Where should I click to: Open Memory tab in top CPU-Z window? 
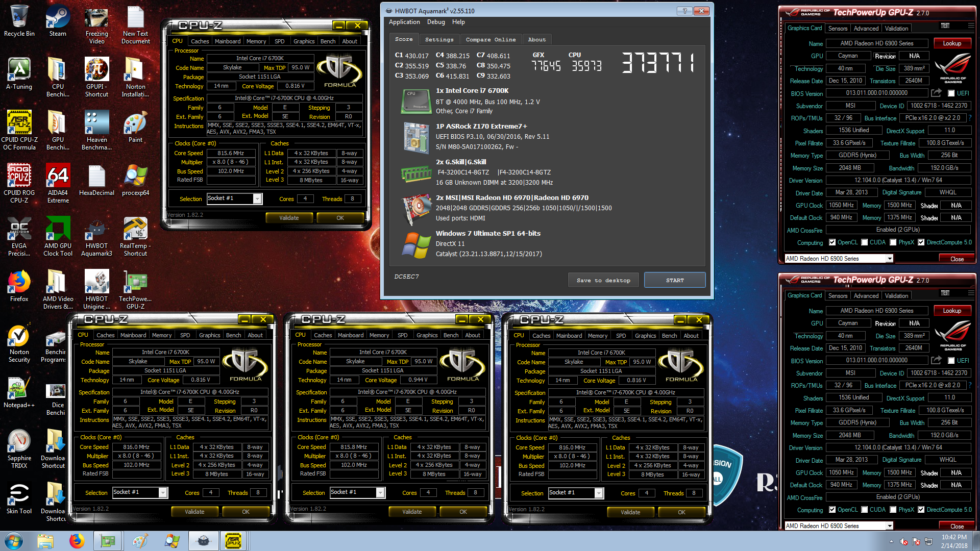coord(256,41)
